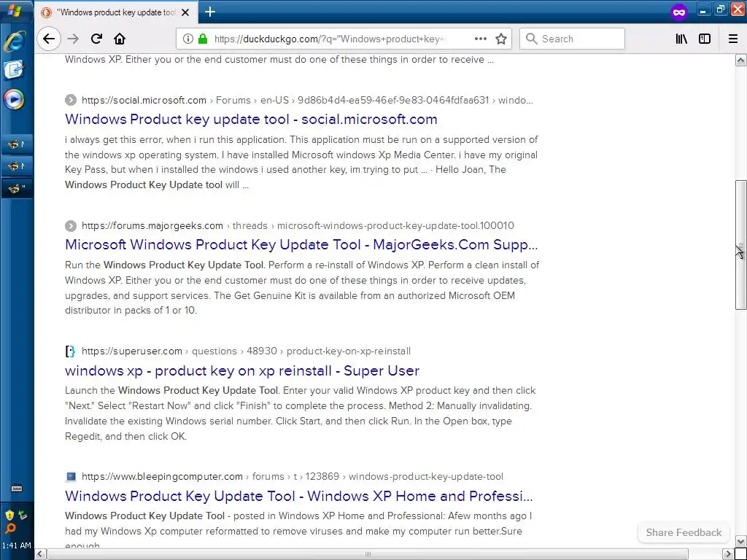Screen dimensions: 747x560
Task: Close the Windows product key search tab
Action: (185, 12)
